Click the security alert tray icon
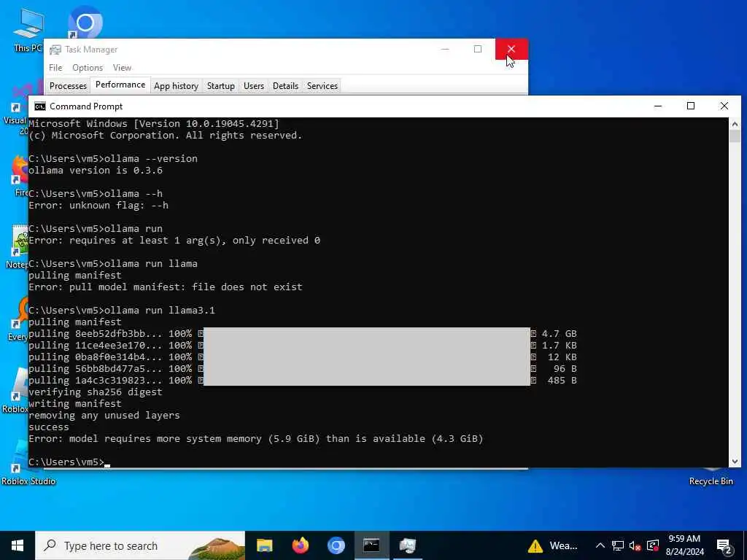 [x=652, y=545]
